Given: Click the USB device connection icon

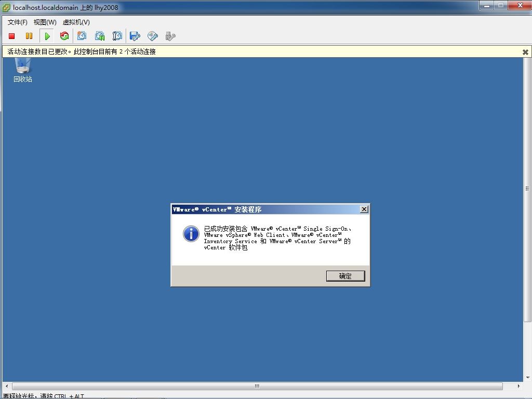Looking at the screenshot, I should pos(170,36).
